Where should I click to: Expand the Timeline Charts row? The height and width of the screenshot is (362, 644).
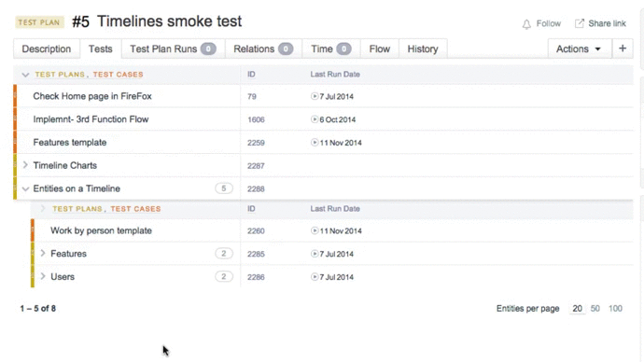[25, 165]
